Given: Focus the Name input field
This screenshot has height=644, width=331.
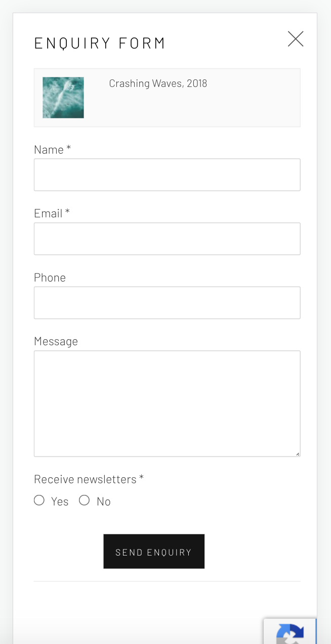Looking at the screenshot, I should click(167, 175).
